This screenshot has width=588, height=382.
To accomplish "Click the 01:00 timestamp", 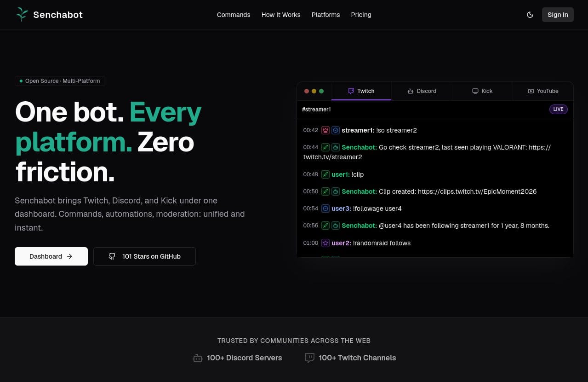I will 311,243.
